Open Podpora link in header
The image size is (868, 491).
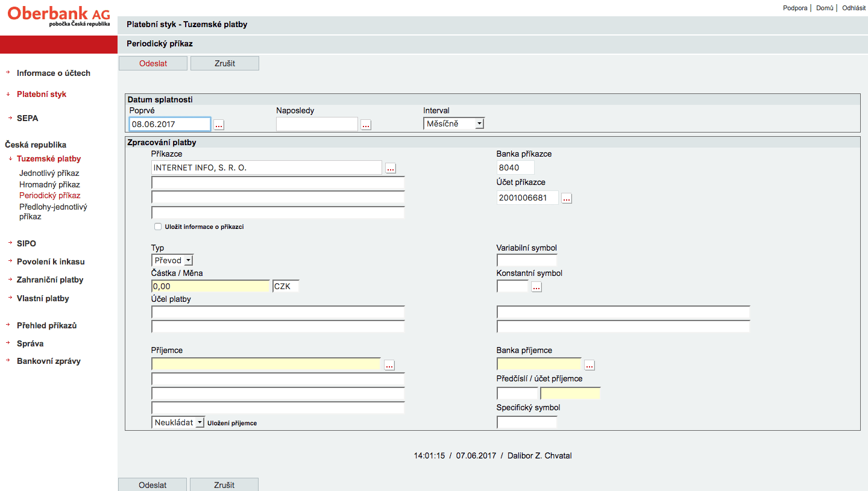795,8
